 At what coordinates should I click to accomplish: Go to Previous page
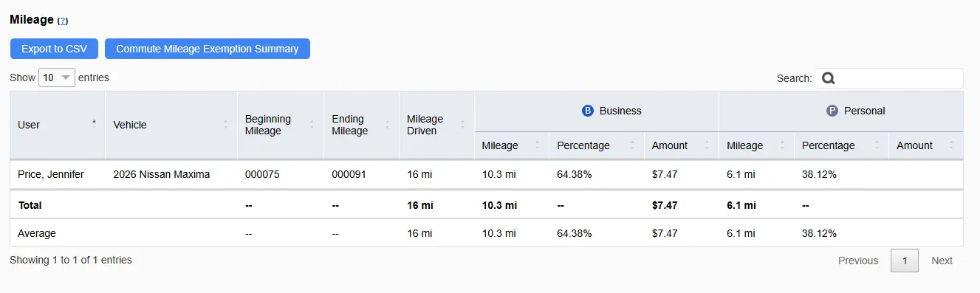[x=858, y=261]
